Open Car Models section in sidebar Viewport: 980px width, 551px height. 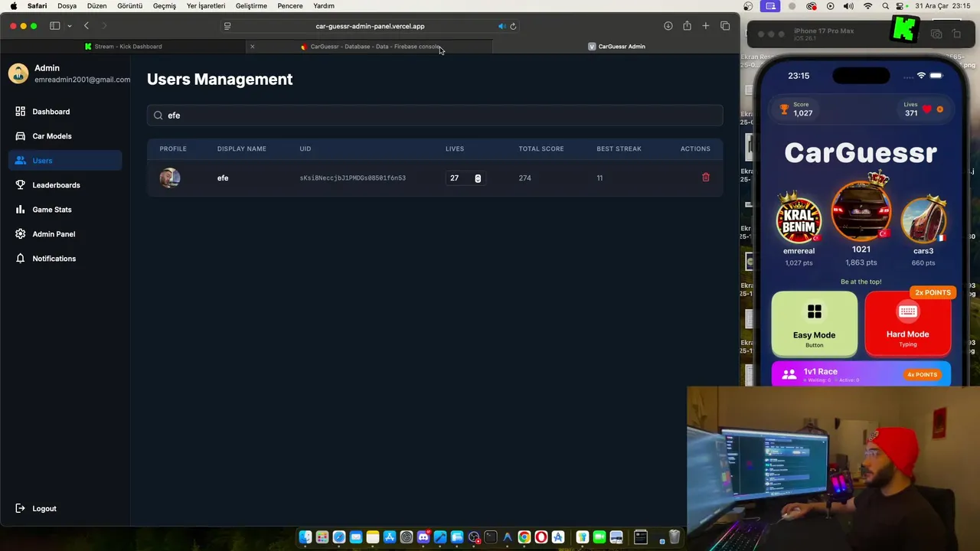(65, 136)
